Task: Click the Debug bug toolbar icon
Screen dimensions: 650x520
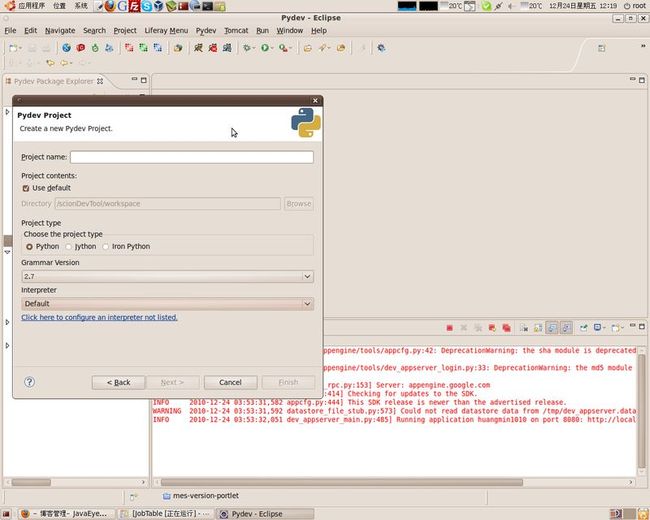Action: tap(247, 48)
